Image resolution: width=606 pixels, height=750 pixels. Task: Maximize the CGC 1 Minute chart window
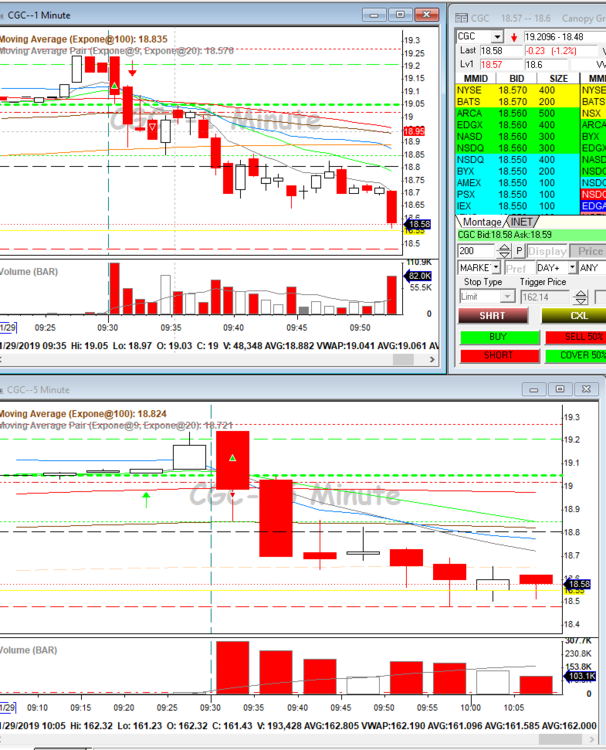coord(401,14)
